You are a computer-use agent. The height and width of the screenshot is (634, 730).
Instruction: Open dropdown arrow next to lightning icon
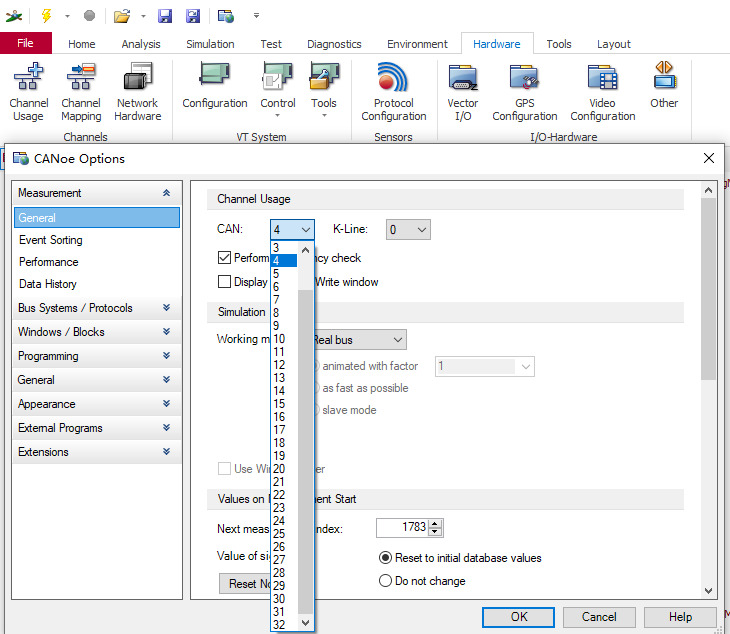[x=68, y=16]
